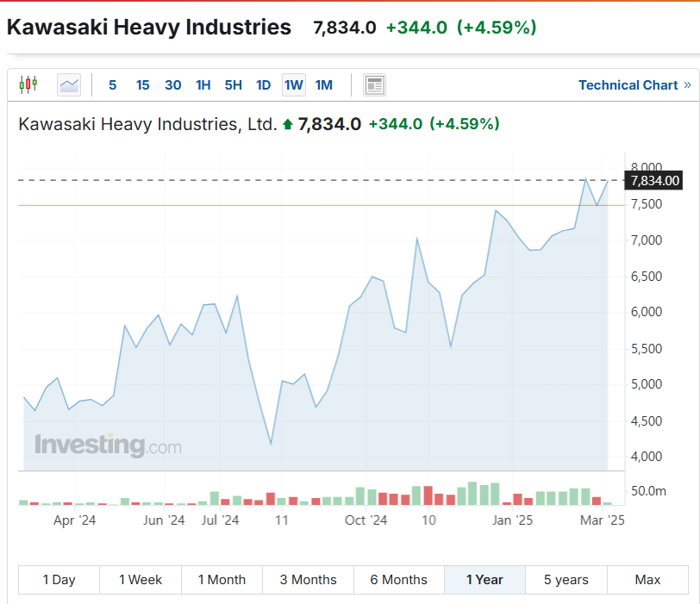Show the 1 Month range

pos(222,580)
